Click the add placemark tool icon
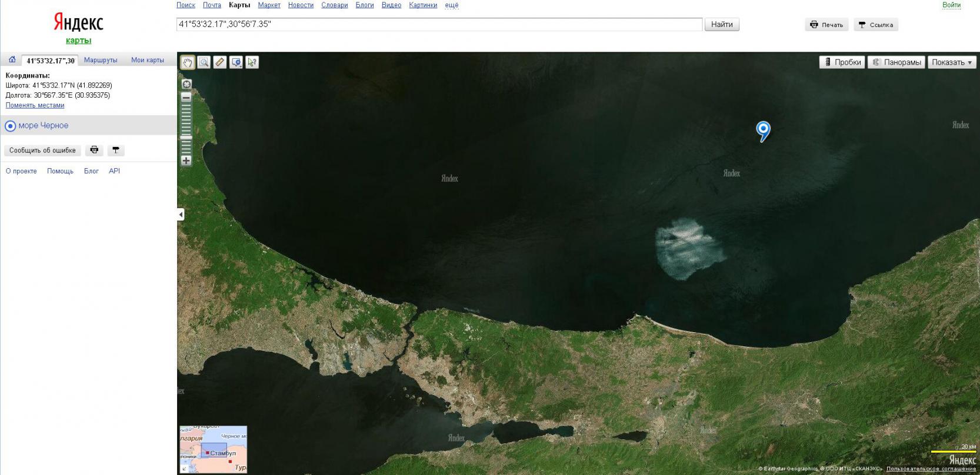This screenshot has width=980, height=475. [236, 62]
